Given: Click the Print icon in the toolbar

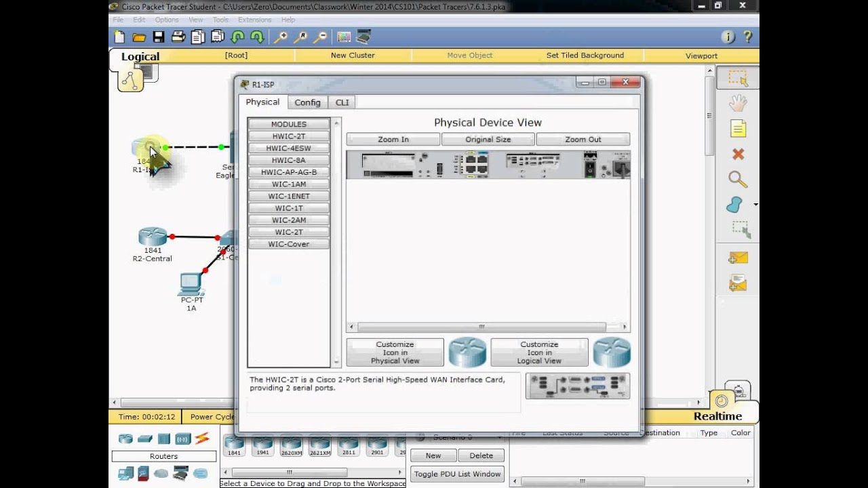Looking at the screenshot, I should click(178, 37).
